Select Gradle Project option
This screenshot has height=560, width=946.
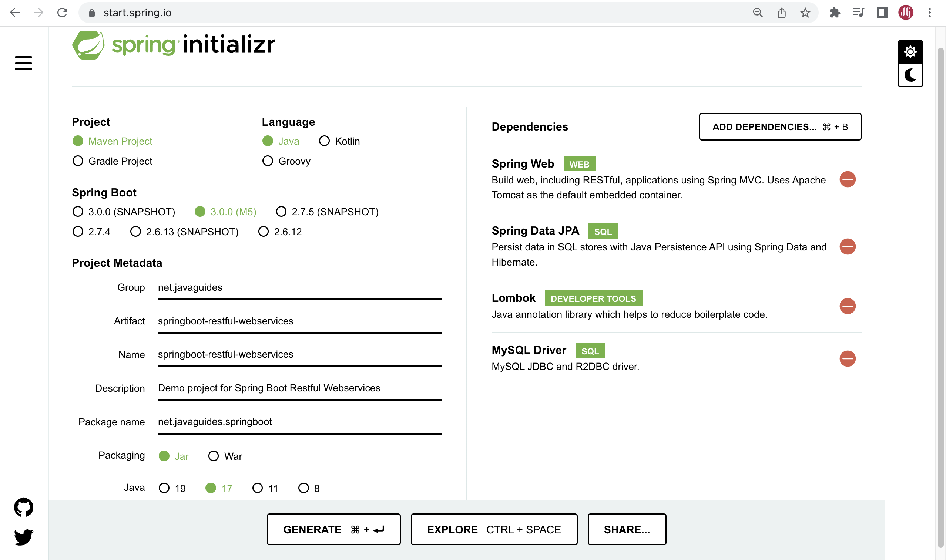pyautogui.click(x=112, y=161)
